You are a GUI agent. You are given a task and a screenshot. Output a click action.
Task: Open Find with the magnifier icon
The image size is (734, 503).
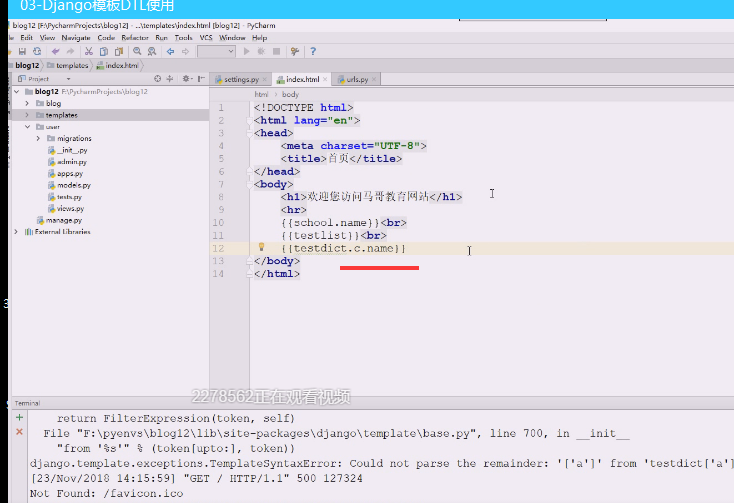point(137,51)
